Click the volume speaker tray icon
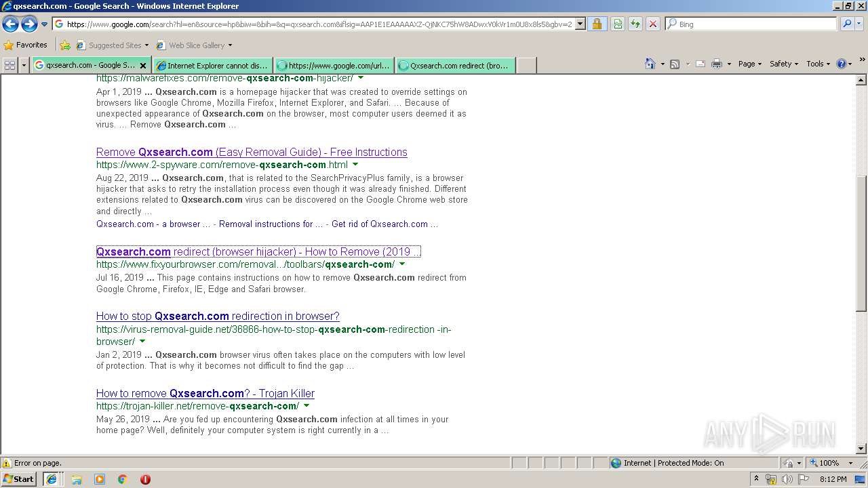The width and height of the screenshot is (868, 488). pos(787,479)
